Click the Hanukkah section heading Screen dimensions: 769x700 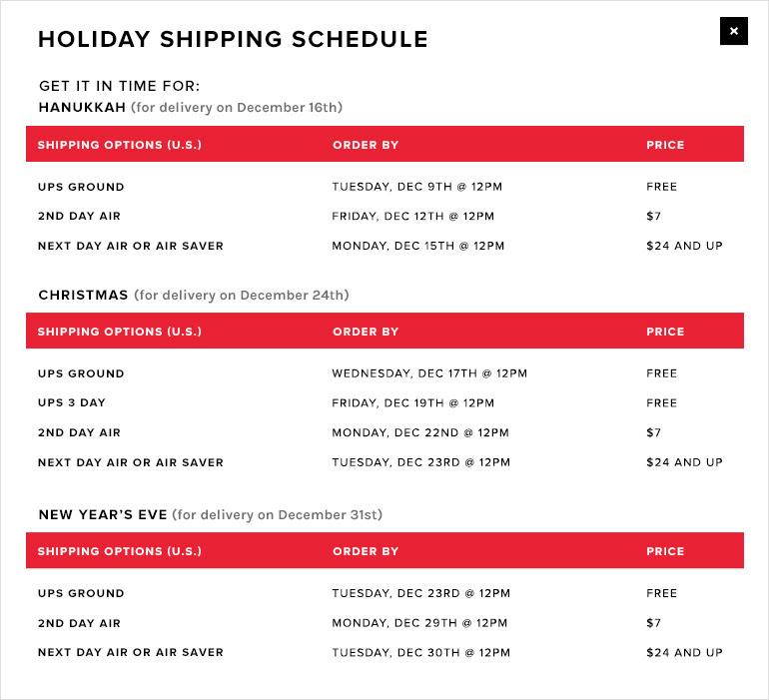pyautogui.click(x=83, y=107)
